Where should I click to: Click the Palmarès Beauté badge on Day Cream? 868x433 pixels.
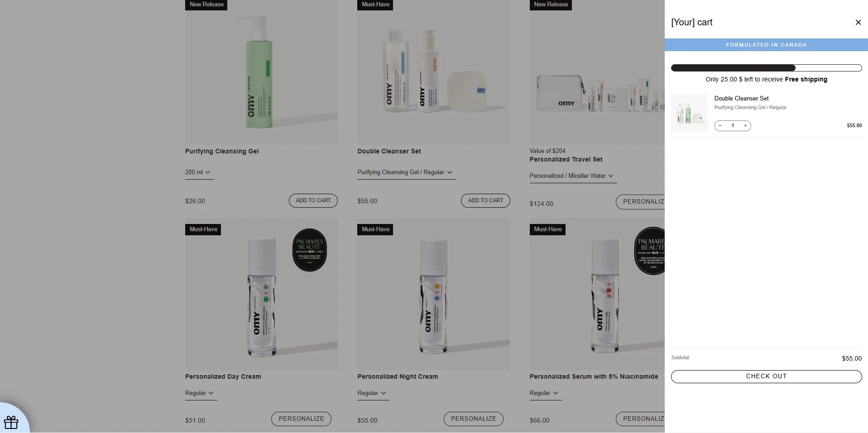[x=310, y=250]
